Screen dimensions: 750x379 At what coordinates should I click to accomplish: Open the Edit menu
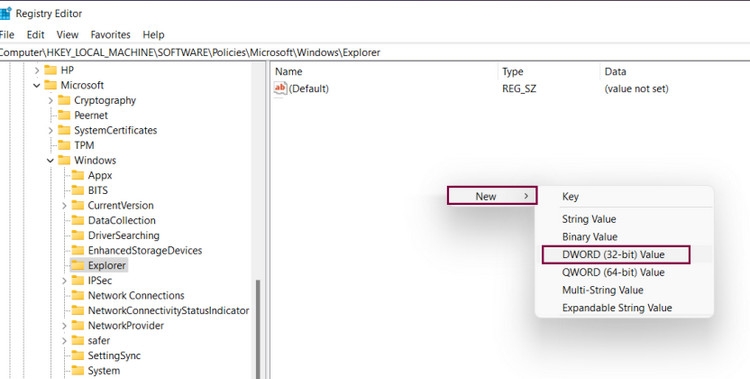(35, 35)
